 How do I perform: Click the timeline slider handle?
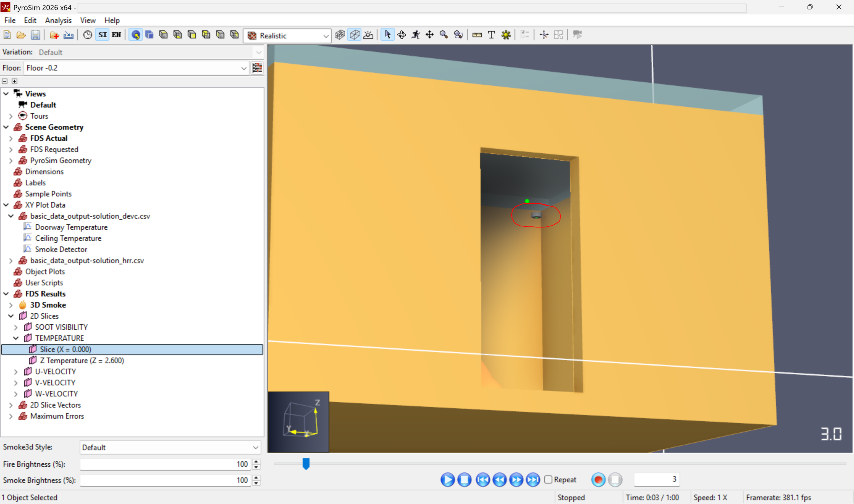point(306,464)
